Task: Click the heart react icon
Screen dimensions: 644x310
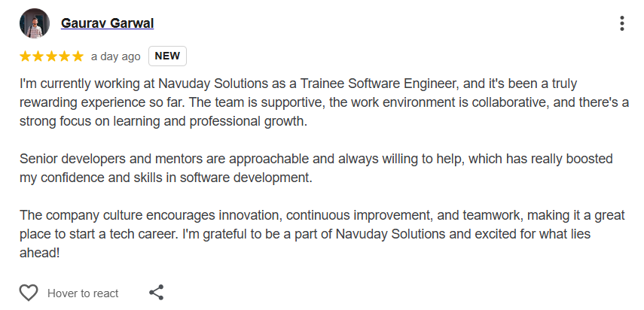Action: tap(29, 293)
